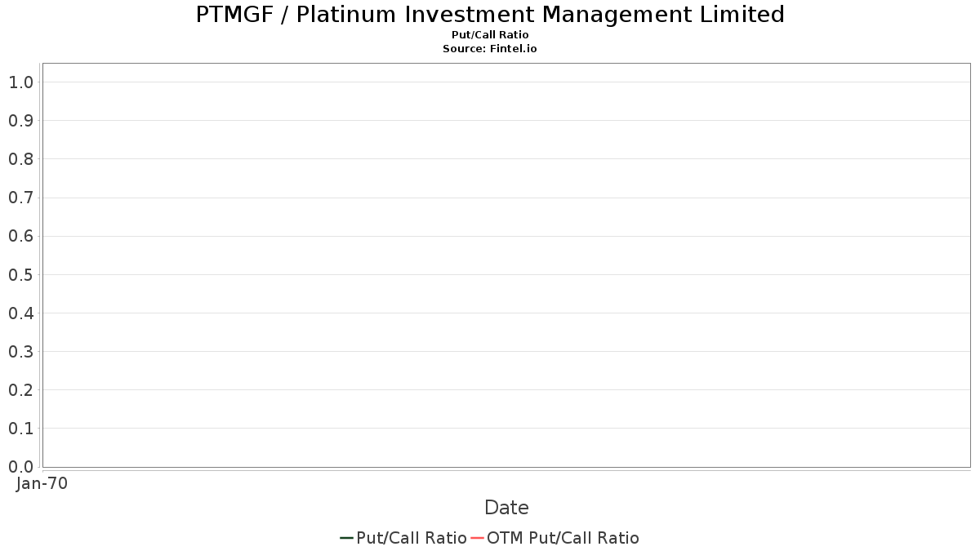
Task: Click the Date axis title
Action: (x=506, y=508)
